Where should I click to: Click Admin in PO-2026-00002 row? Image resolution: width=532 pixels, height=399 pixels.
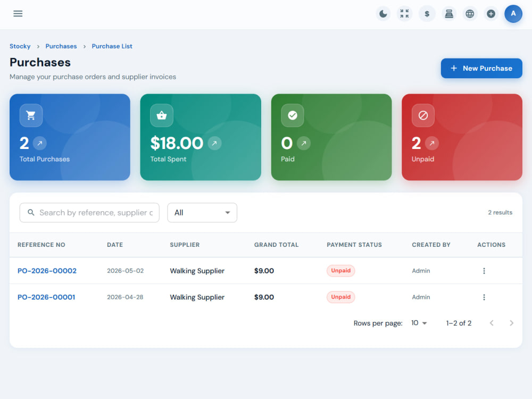click(421, 271)
